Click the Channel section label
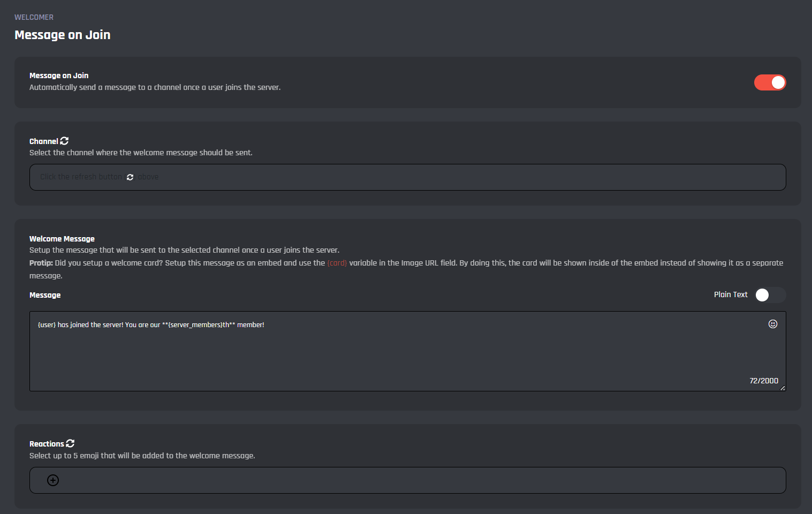Image resolution: width=812 pixels, height=514 pixels. pyautogui.click(x=43, y=141)
